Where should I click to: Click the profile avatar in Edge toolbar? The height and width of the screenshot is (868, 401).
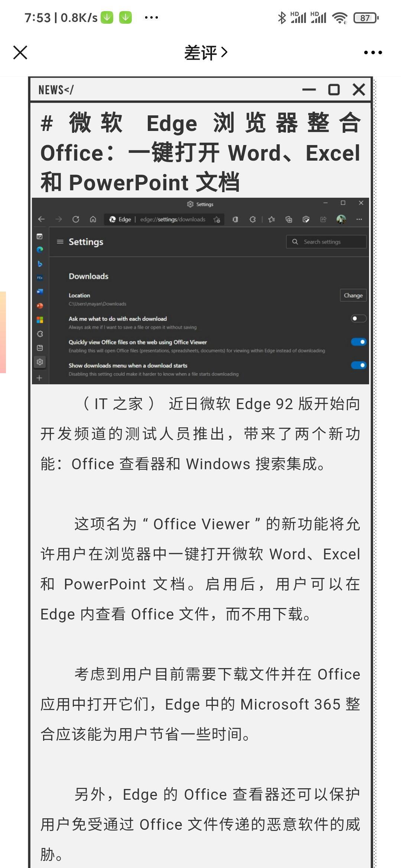tap(341, 219)
